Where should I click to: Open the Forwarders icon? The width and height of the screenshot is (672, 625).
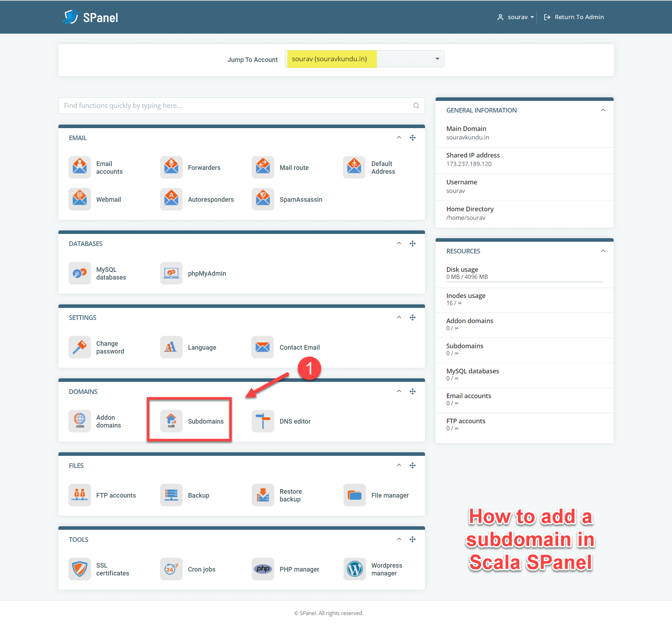171,167
